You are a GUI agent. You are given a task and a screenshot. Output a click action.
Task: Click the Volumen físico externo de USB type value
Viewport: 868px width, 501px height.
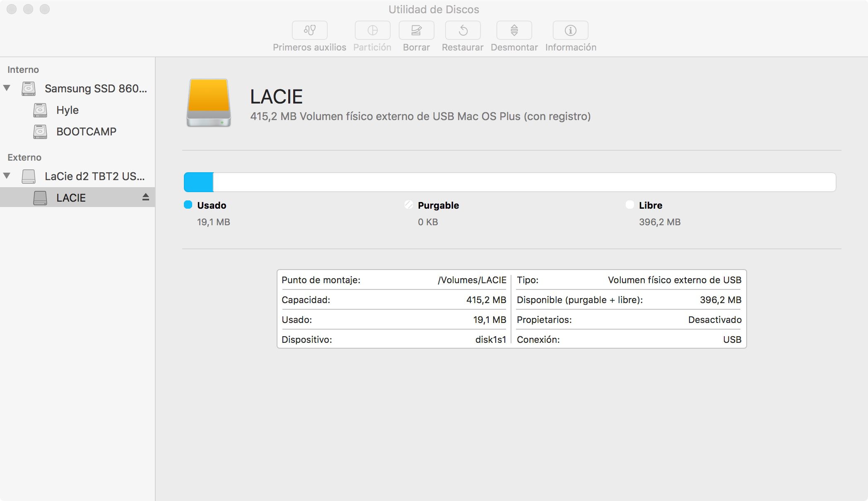click(675, 280)
